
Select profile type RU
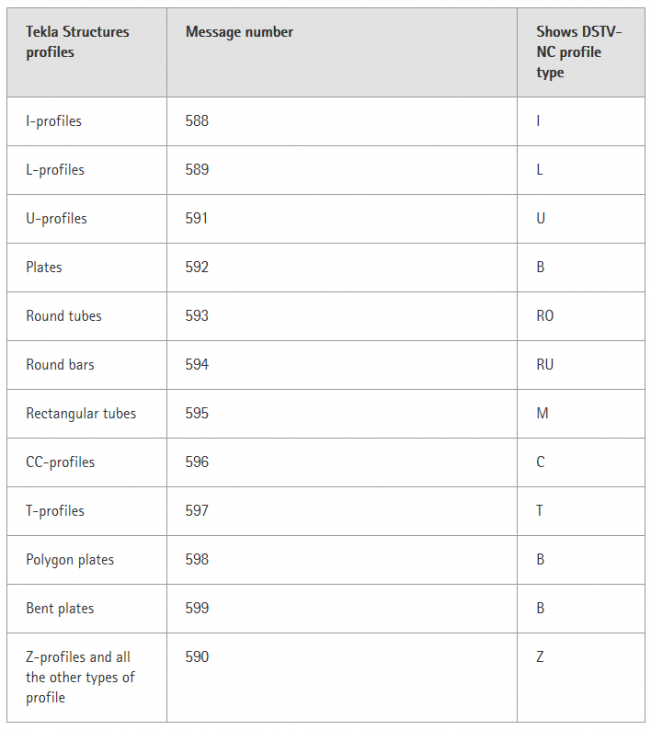click(x=545, y=365)
